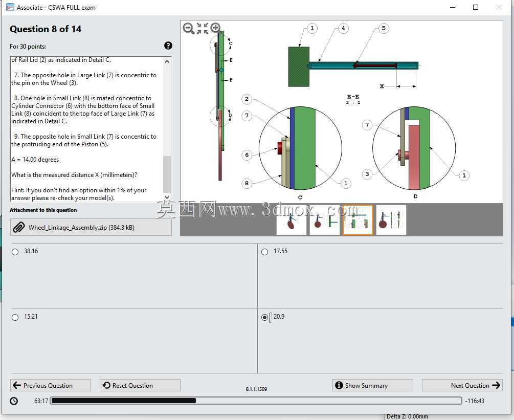Click the remaining time -116:43
The width and height of the screenshot is (514, 420).
click(475, 401)
